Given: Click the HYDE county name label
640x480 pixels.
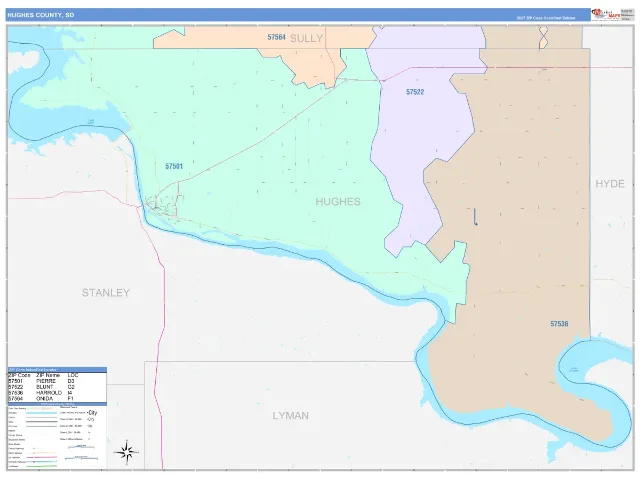Looking at the screenshot, I should 610,184.
